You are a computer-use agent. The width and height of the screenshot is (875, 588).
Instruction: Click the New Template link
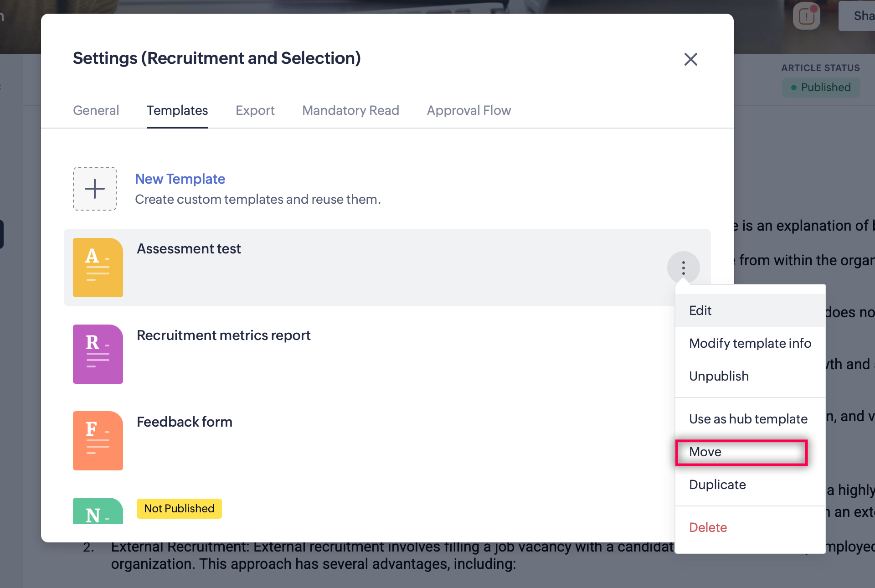[180, 179]
